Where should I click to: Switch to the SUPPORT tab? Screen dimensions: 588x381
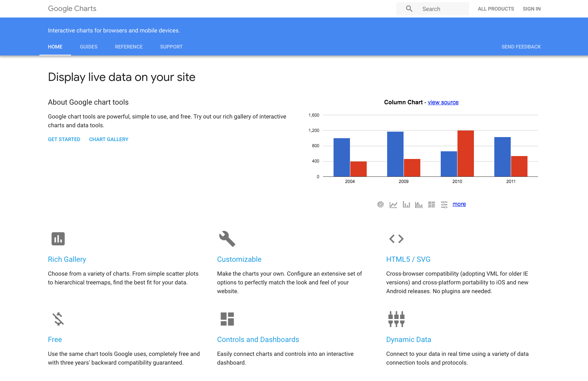(x=171, y=47)
